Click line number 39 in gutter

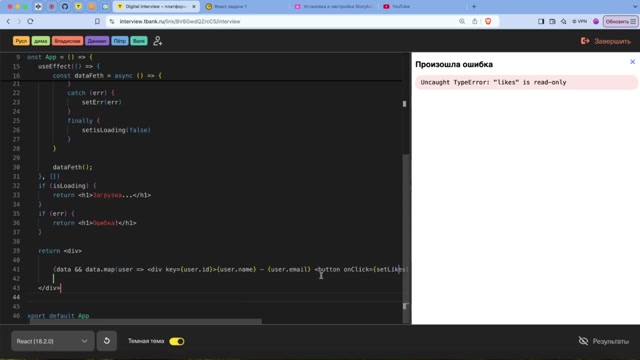pos(16,251)
